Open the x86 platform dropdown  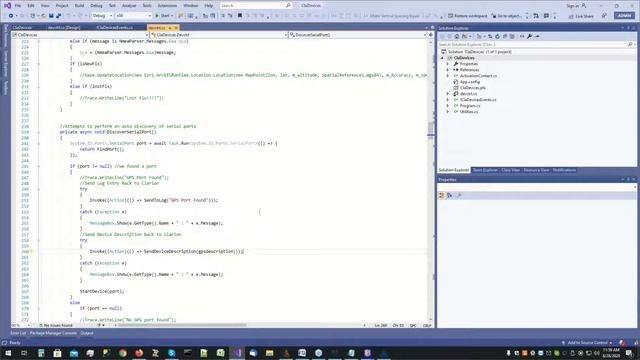(x=133, y=16)
